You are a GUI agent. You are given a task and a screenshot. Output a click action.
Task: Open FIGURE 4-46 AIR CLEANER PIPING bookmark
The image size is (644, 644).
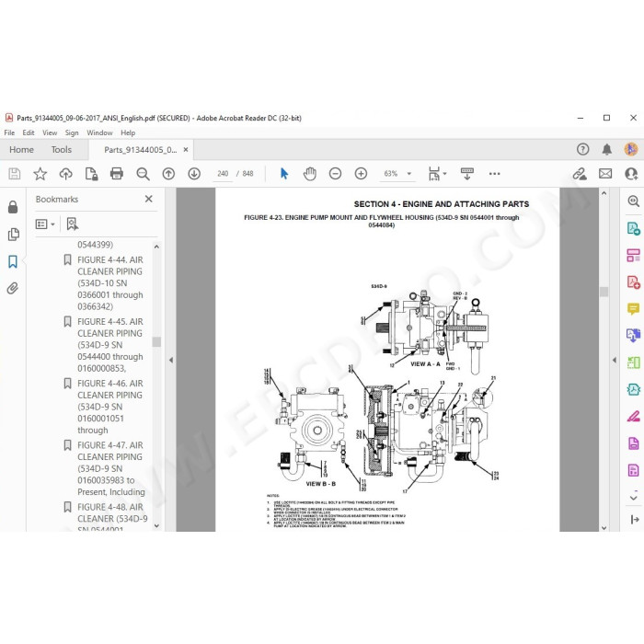coord(110,407)
